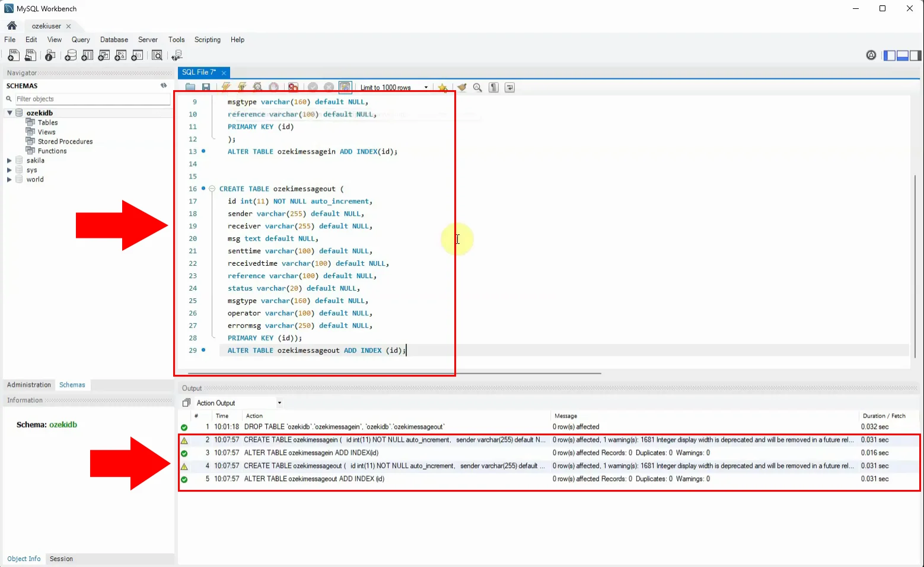Select Tables under ozekidb

pyautogui.click(x=47, y=122)
